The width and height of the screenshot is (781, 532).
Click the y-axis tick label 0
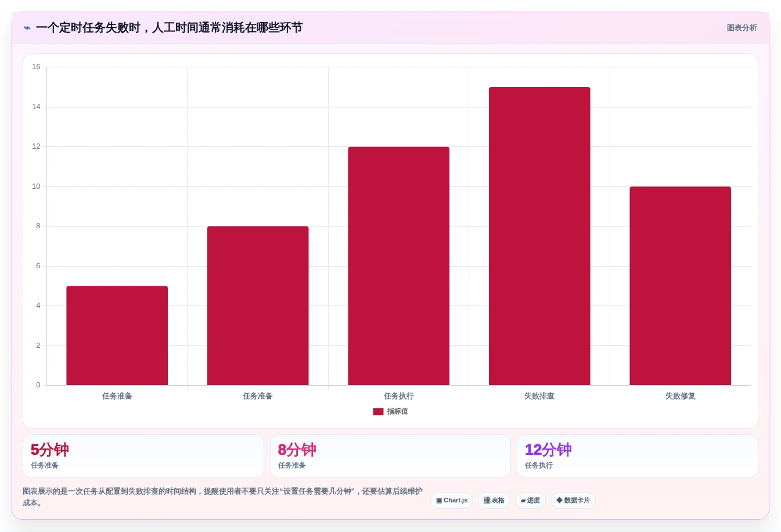tap(38, 385)
